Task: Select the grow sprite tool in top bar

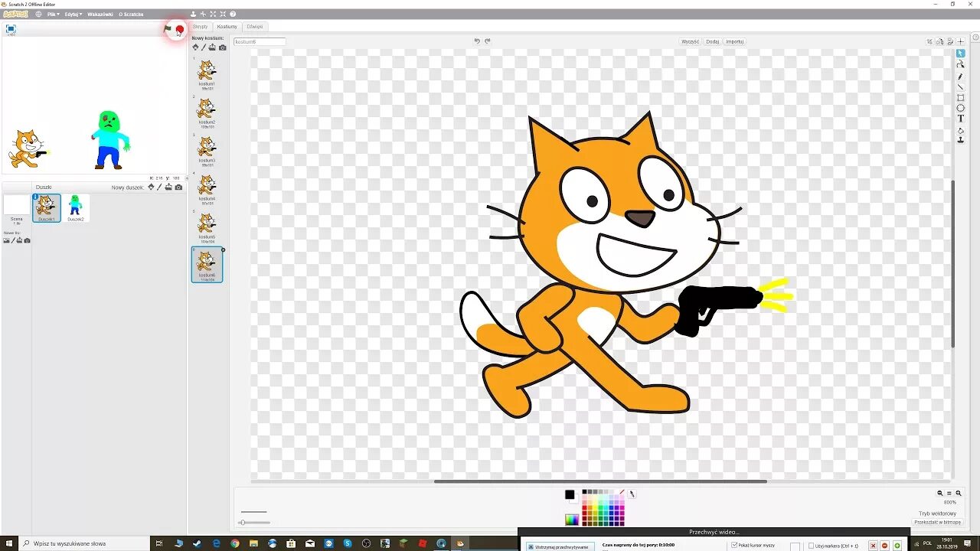Action: 213,14
